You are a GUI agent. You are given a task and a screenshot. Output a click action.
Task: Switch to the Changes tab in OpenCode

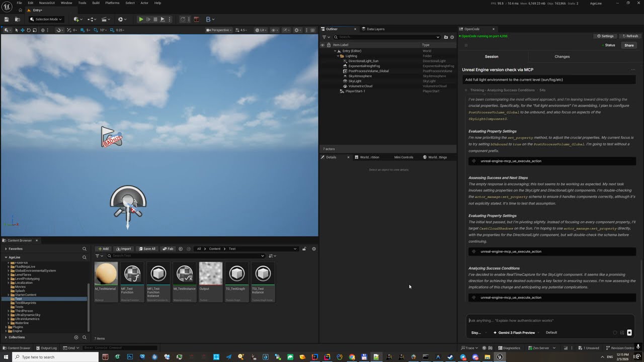pyautogui.click(x=562, y=56)
